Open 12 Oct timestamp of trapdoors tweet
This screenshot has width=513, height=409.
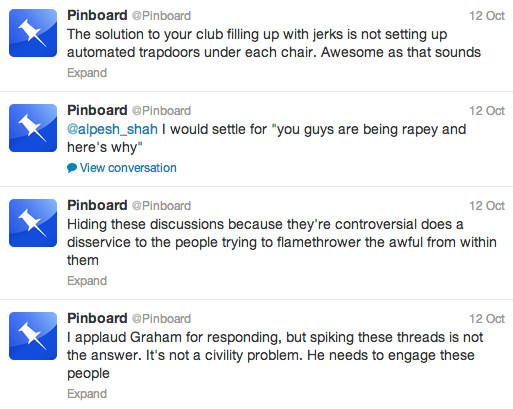(x=487, y=16)
